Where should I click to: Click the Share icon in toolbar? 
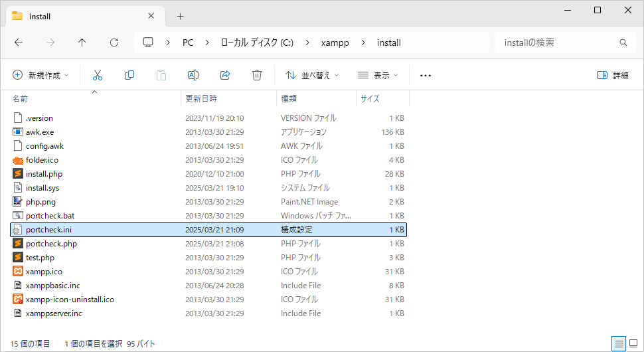pos(225,75)
